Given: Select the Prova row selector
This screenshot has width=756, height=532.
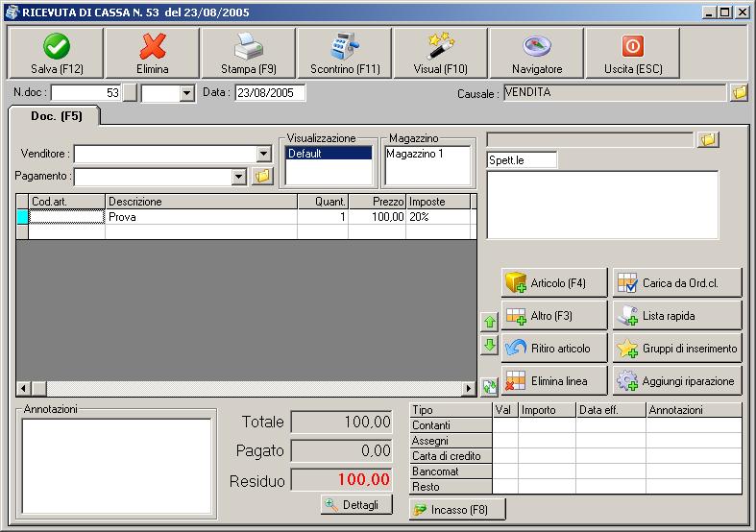Looking at the screenshot, I should click(x=22, y=217).
